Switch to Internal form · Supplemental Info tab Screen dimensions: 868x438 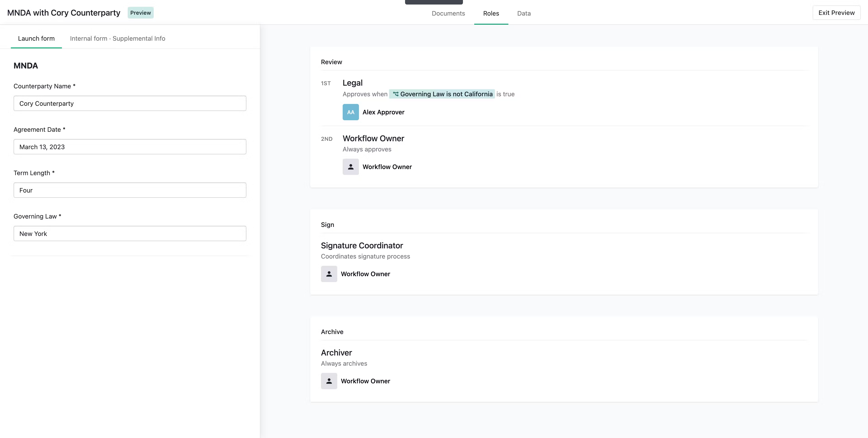pos(118,38)
